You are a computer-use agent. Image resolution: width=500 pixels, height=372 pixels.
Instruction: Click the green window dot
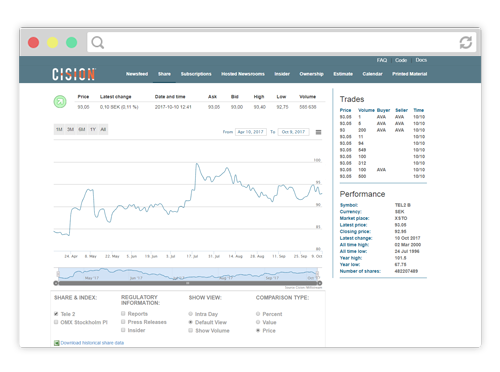[x=71, y=43]
